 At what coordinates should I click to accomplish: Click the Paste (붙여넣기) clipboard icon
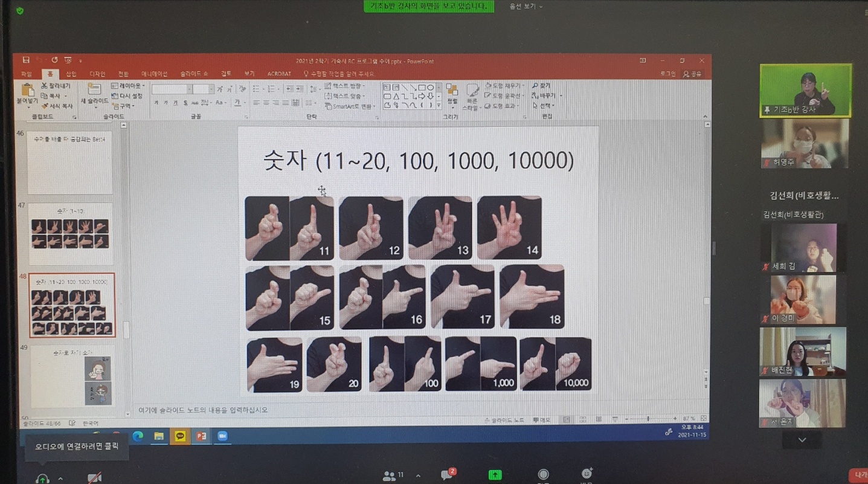click(27, 91)
